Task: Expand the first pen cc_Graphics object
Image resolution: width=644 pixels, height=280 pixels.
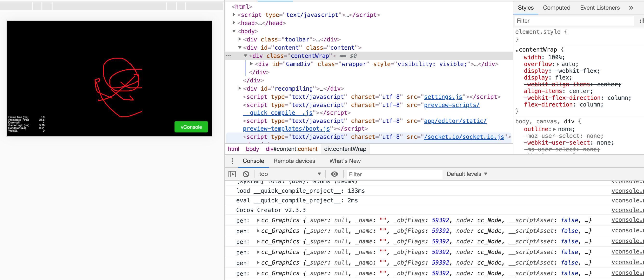Action: 258,220
